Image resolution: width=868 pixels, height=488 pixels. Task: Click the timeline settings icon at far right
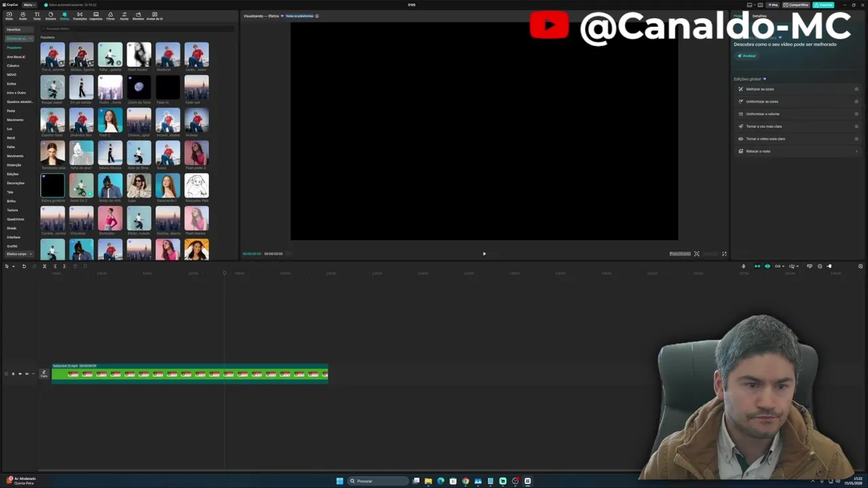(x=861, y=266)
